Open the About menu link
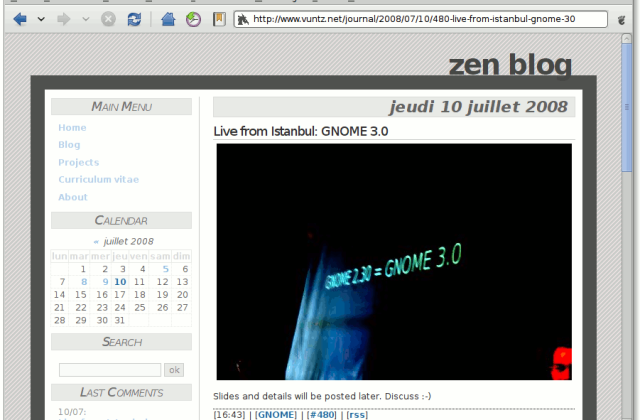Viewport: 640px width, 420px height. [x=73, y=197]
